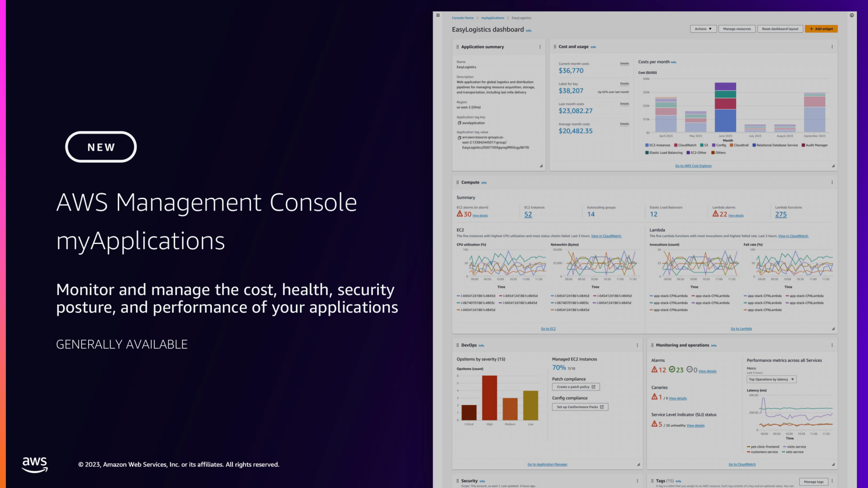
Task: Click CloudWatch legend color swatch
Action: click(676, 145)
